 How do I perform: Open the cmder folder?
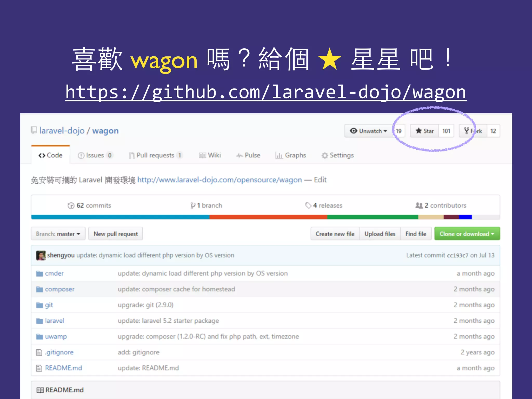(54, 274)
